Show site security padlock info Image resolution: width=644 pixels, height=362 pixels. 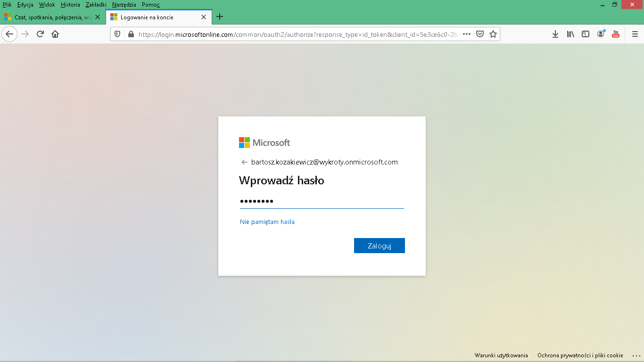click(131, 34)
